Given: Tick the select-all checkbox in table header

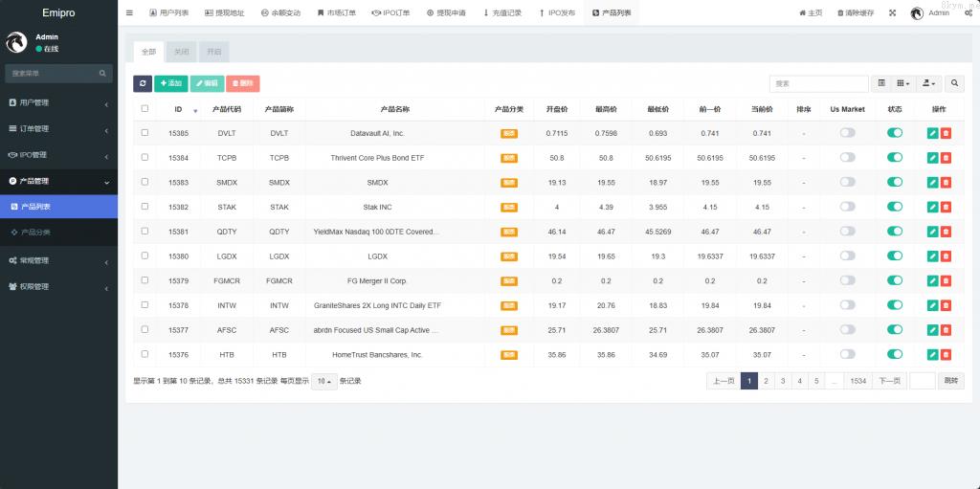Looking at the screenshot, I should (145, 109).
